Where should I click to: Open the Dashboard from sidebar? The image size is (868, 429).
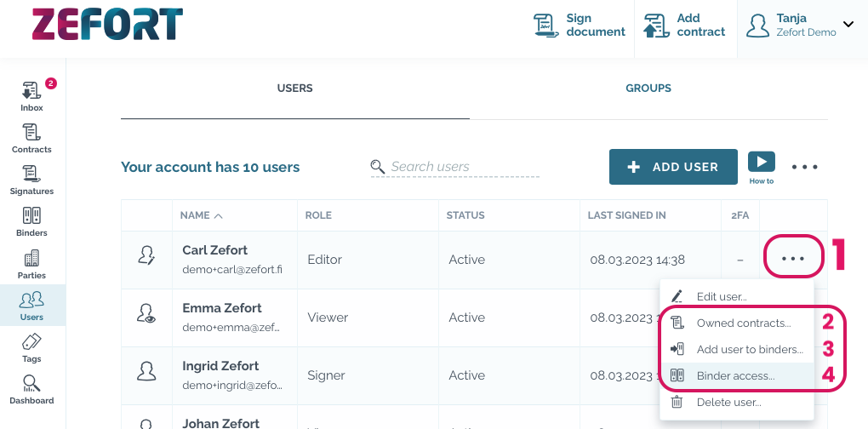pyautogui.click(x=31, y=390)
